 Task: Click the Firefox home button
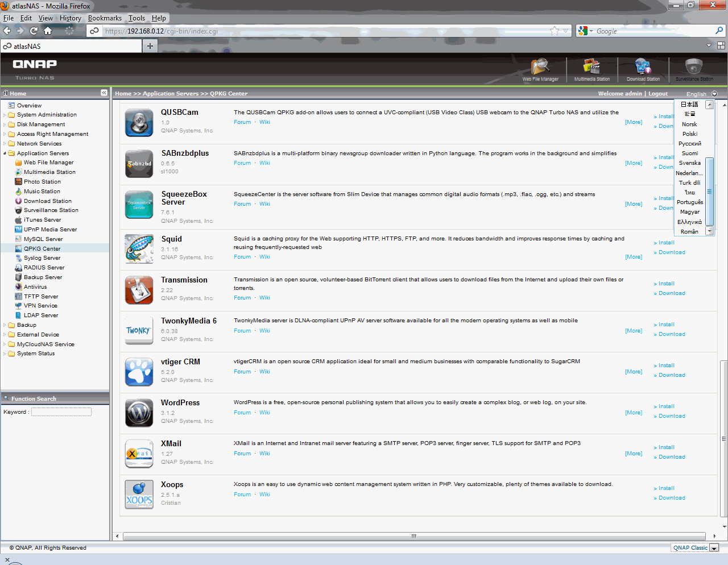coord(48,31)
